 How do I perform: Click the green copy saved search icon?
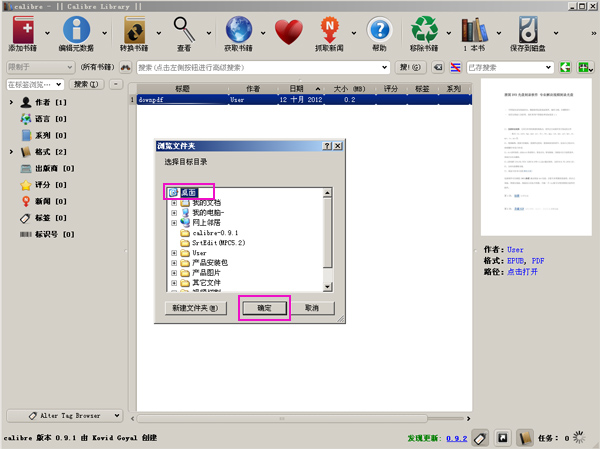(565, 67)
